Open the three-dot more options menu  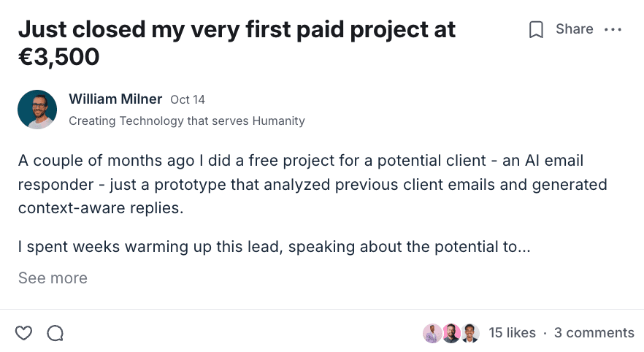coord(613,30)
